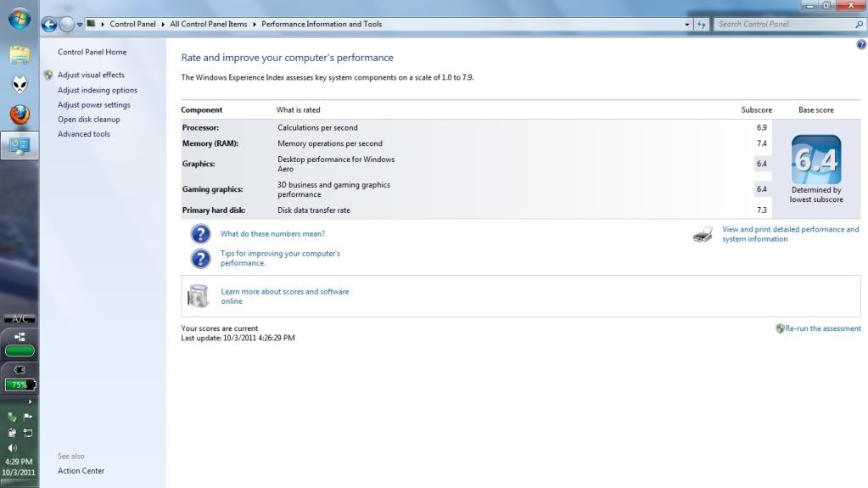
Task: Open 'Learn more about scores and software online'
Action: pos(284,296)
